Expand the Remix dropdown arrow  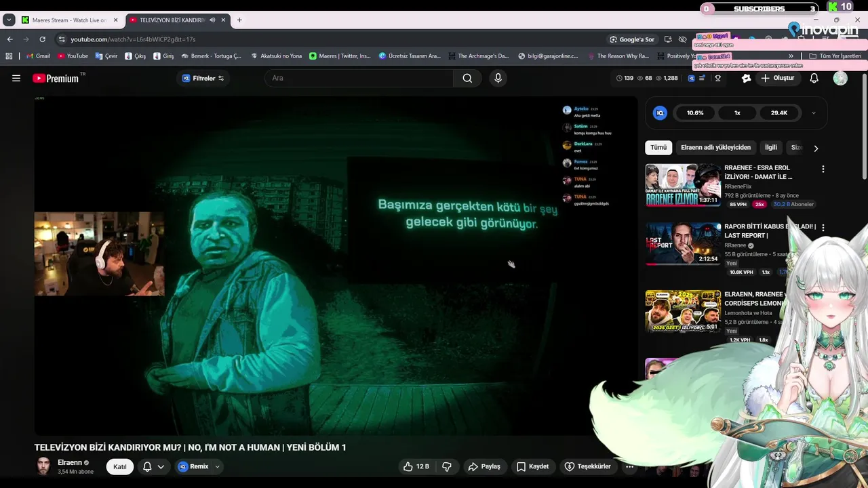pyautogui.click(x=217, y=466)
